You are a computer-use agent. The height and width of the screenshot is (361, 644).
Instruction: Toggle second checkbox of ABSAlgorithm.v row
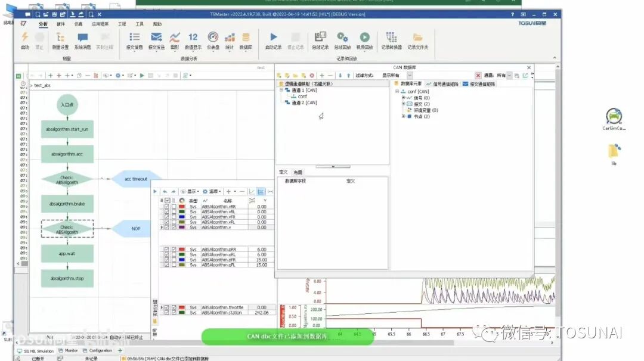174,227
